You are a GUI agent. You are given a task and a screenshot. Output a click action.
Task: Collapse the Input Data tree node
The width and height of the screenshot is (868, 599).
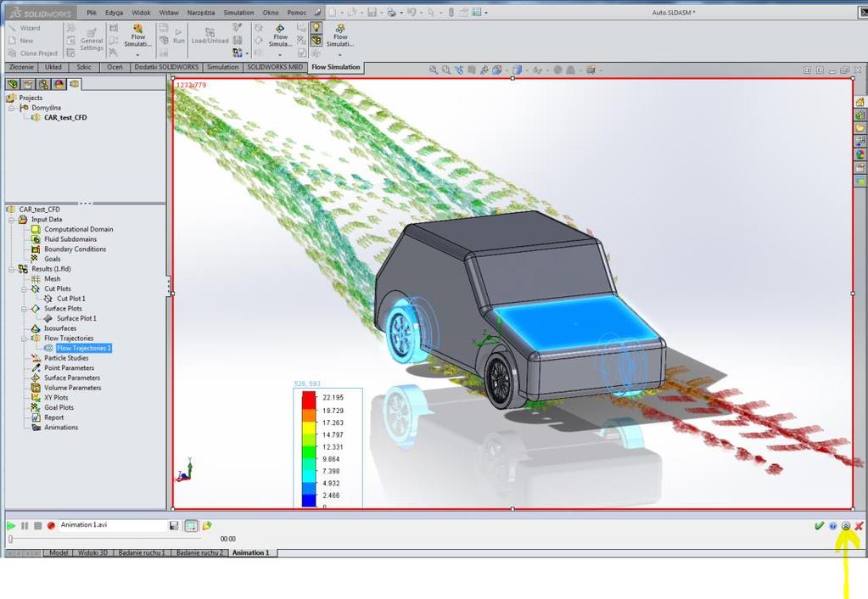click(12, 220)
